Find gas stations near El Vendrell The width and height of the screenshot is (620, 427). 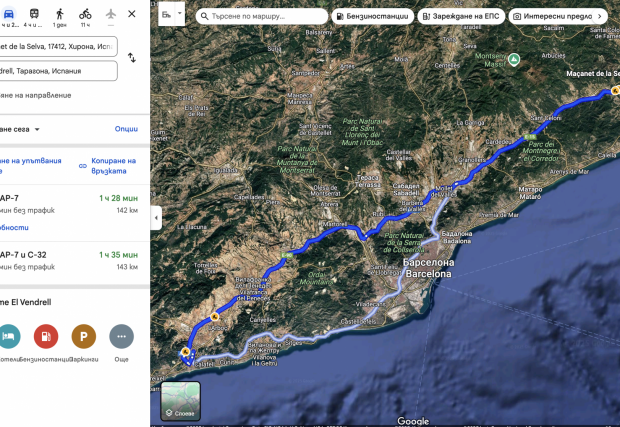(x=46, y=336)
